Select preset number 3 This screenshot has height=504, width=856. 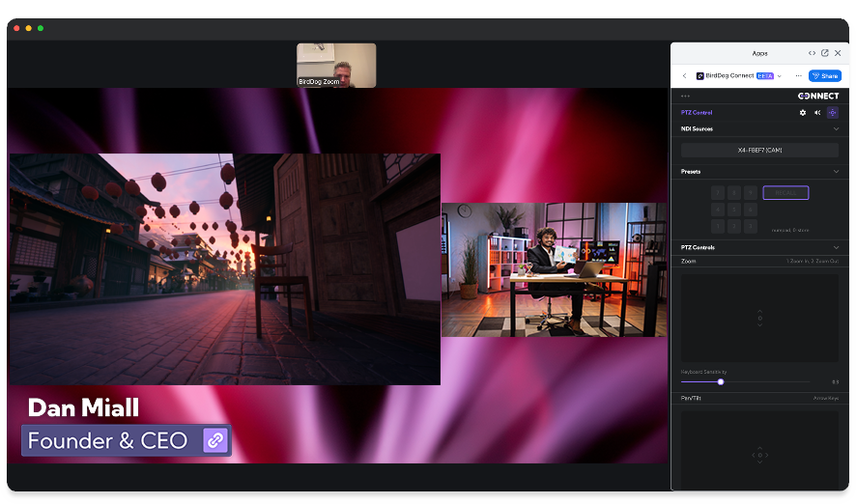[751, 226]
